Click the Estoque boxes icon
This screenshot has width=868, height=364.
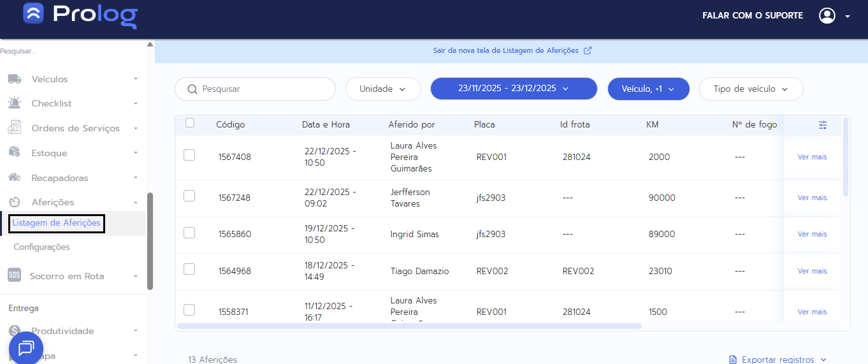click(15, 153)
